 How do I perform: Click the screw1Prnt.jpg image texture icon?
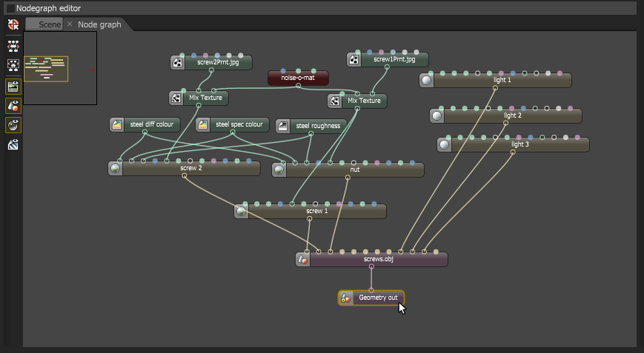pos(355,60)
